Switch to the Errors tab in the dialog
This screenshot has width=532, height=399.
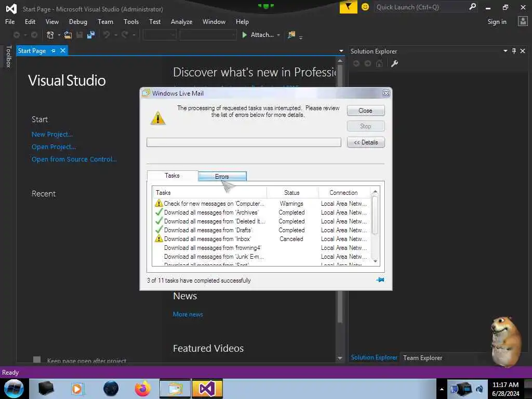click(222, 176)
